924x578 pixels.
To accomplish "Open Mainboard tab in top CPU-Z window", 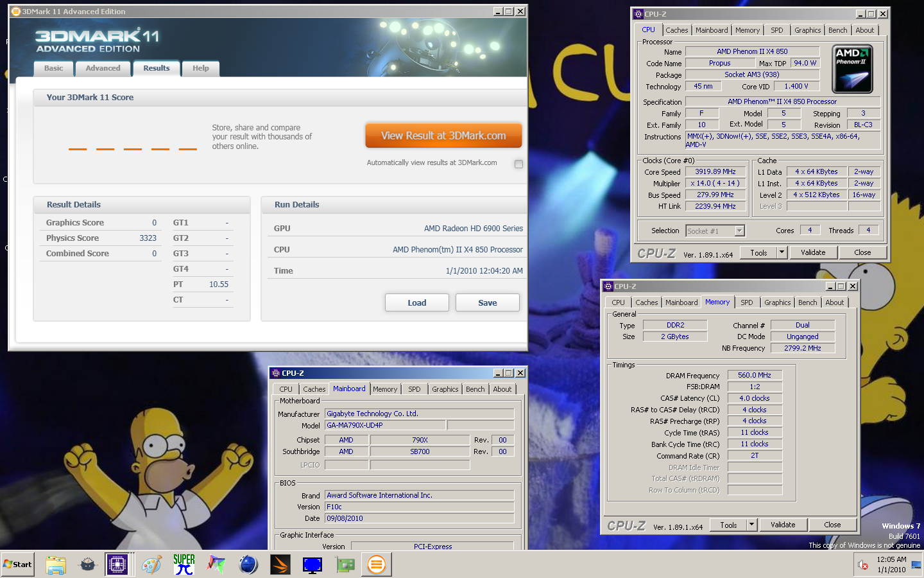I will [x=712, y=30].
